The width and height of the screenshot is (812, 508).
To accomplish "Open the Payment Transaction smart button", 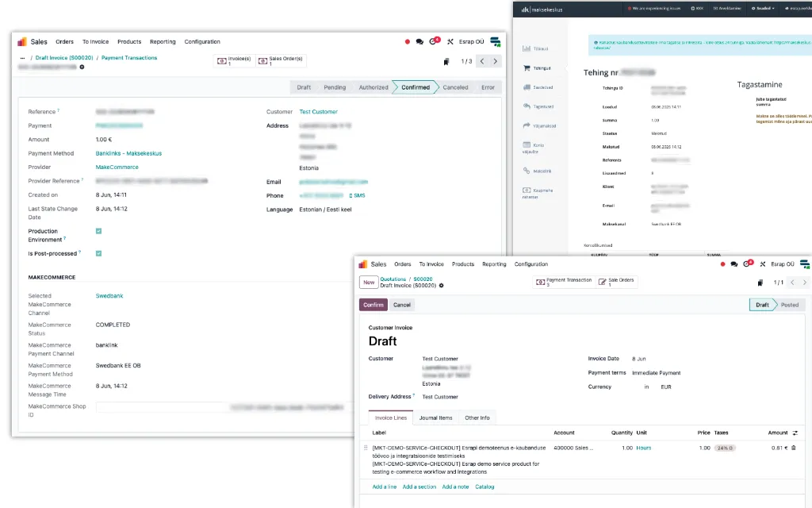I will point(564,282).
